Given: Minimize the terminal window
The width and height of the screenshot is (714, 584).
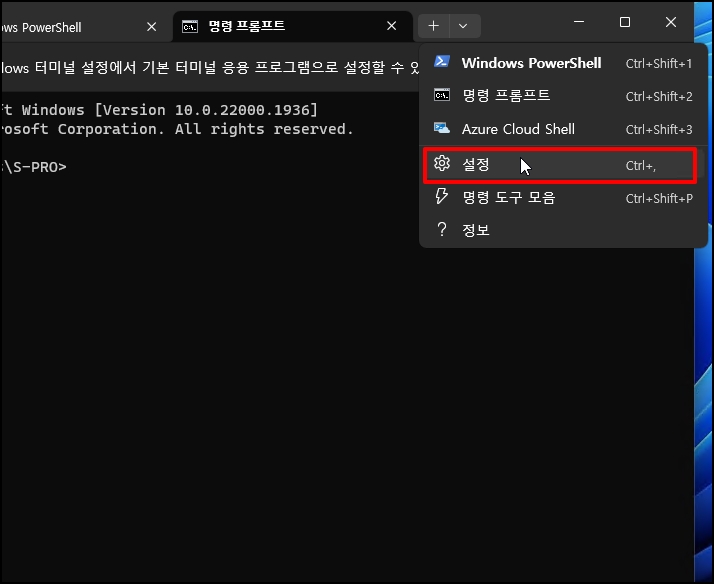Looking at the screenshot, I should click(579, 22).
